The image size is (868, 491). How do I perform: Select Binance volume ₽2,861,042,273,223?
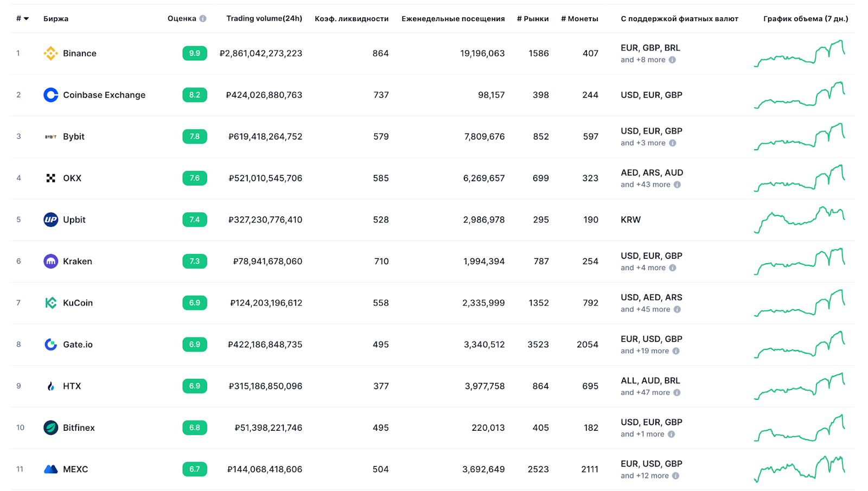point(261,53)
